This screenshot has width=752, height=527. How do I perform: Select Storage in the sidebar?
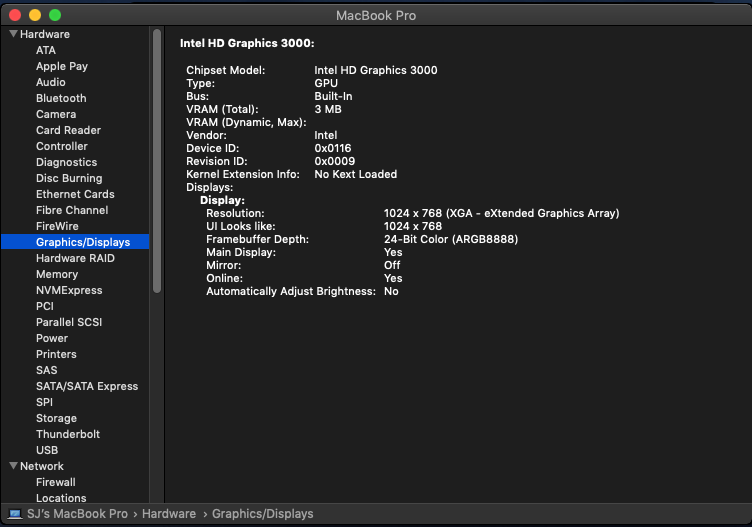56,418
